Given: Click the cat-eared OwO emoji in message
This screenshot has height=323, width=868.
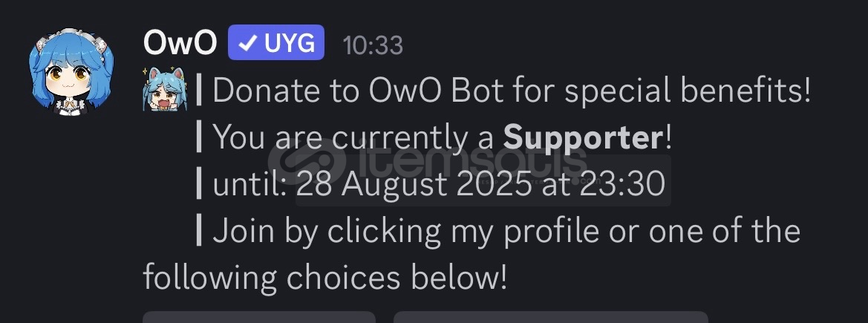Looking at the screenshot, I should pos(164,88).
